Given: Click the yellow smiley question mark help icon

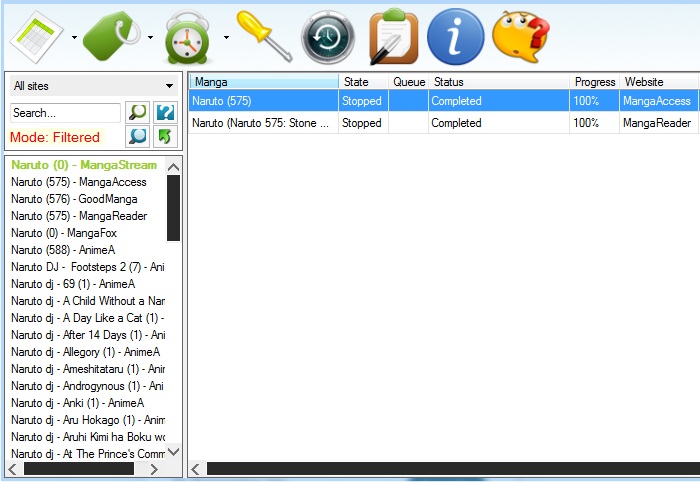Looking at the screenshot, I should coord(521,37).
